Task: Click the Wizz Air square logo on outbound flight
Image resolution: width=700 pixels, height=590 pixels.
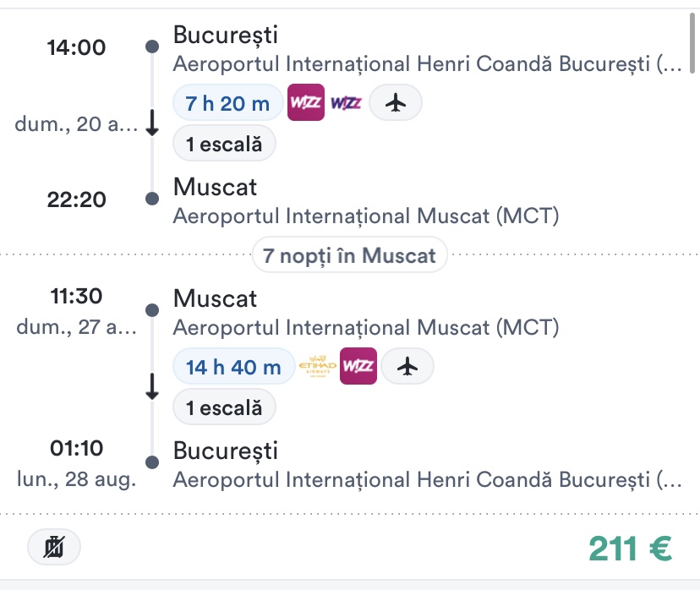Action: click(x=306, y=103)
